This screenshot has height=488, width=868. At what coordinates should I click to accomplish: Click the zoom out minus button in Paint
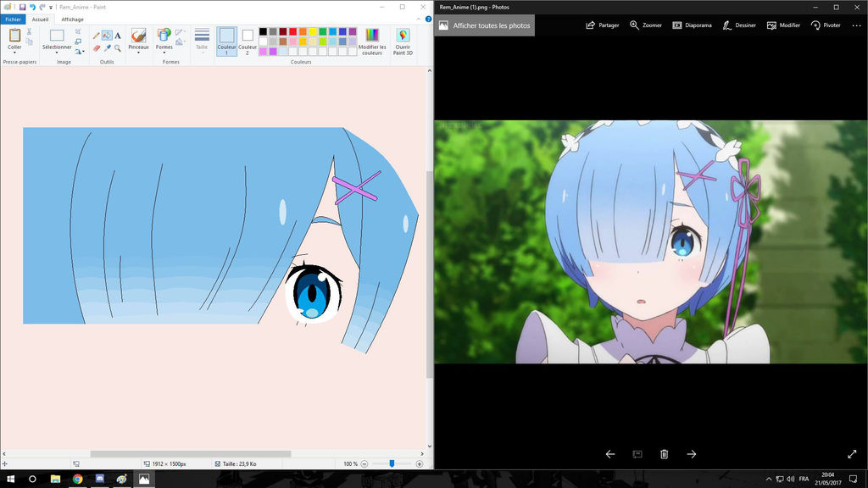point(364,464)
